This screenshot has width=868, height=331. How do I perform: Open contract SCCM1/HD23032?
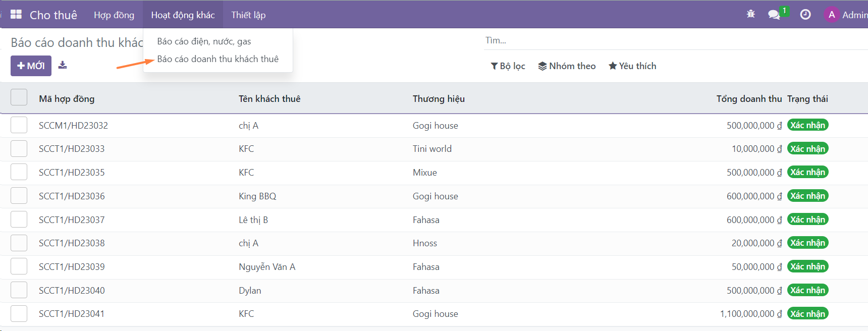click(x=73, y=126)
